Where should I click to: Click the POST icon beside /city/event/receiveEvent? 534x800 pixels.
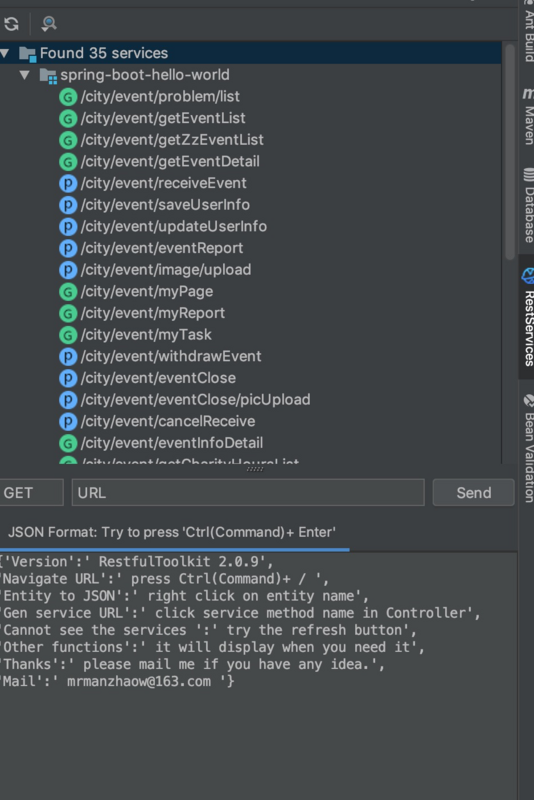click(x=68, y=183)
